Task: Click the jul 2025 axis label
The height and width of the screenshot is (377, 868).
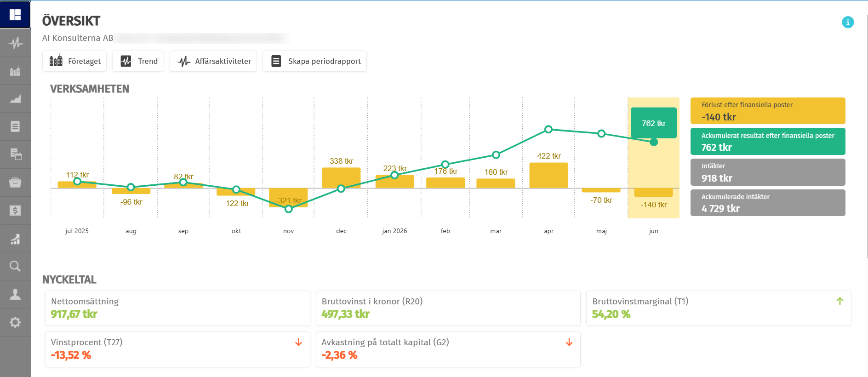Action: [77, 231]
